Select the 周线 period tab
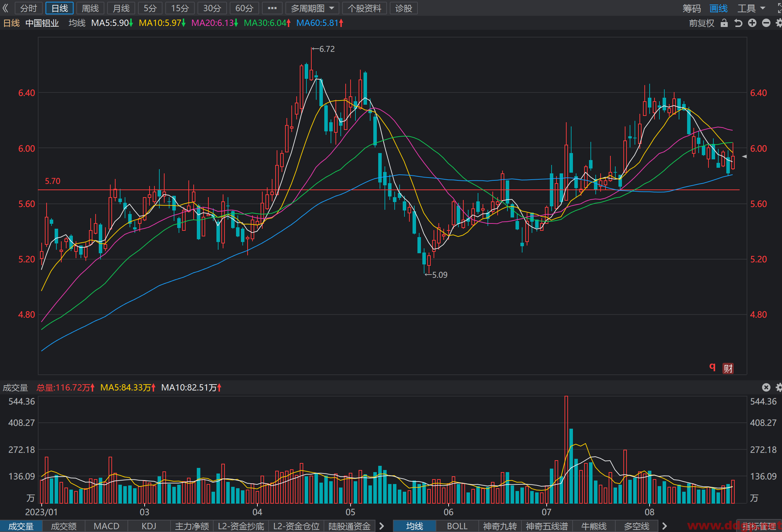This screenshot has height=532, width=782. [x=90, y=8]
